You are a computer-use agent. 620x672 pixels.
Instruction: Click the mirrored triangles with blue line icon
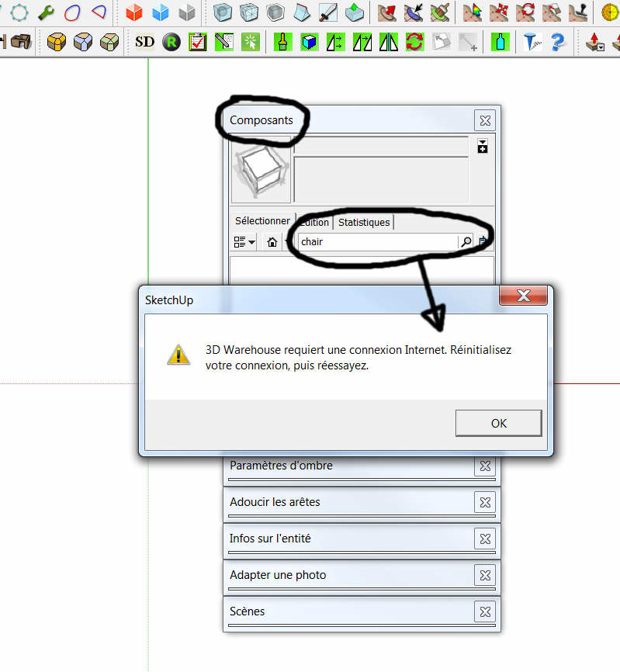[389, 42]
